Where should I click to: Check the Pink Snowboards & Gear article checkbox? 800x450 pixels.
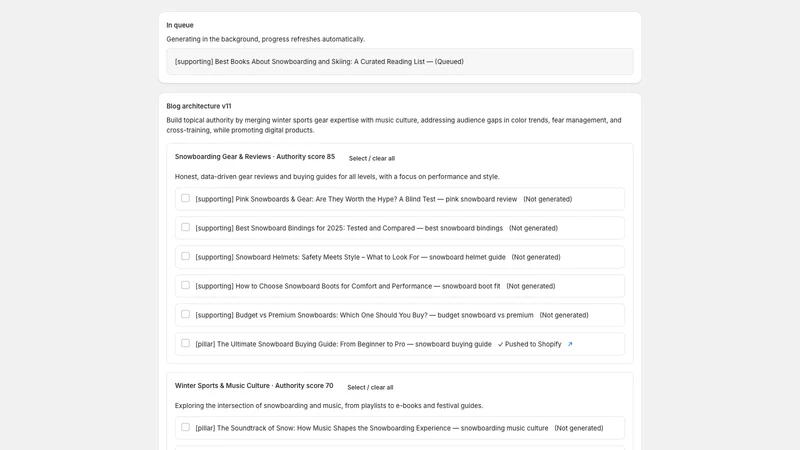click(x=185, y=198)
